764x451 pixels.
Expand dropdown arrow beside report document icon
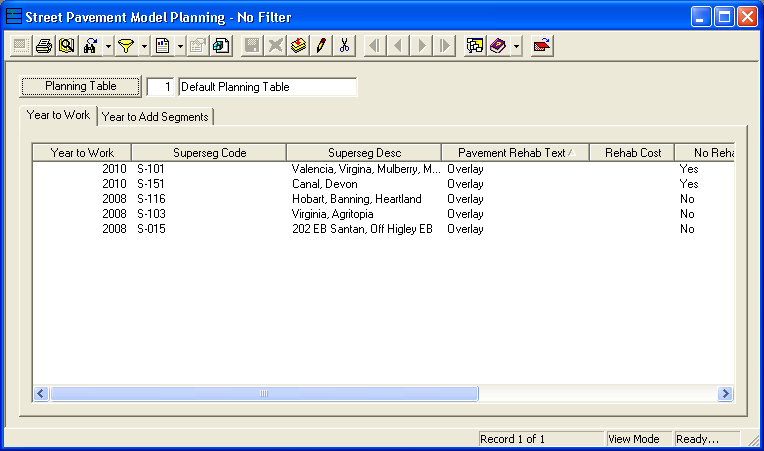pyautogui.click(x=180, y=46)
